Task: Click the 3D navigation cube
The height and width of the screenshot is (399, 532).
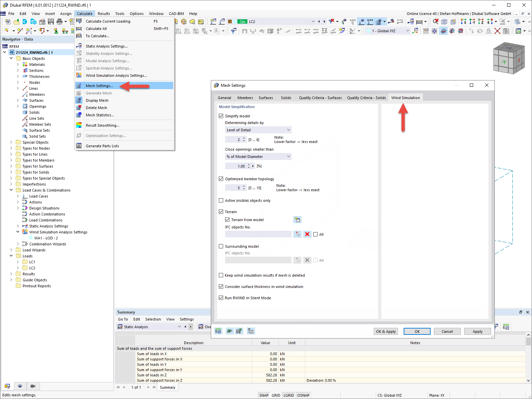Action: [509, 58]
